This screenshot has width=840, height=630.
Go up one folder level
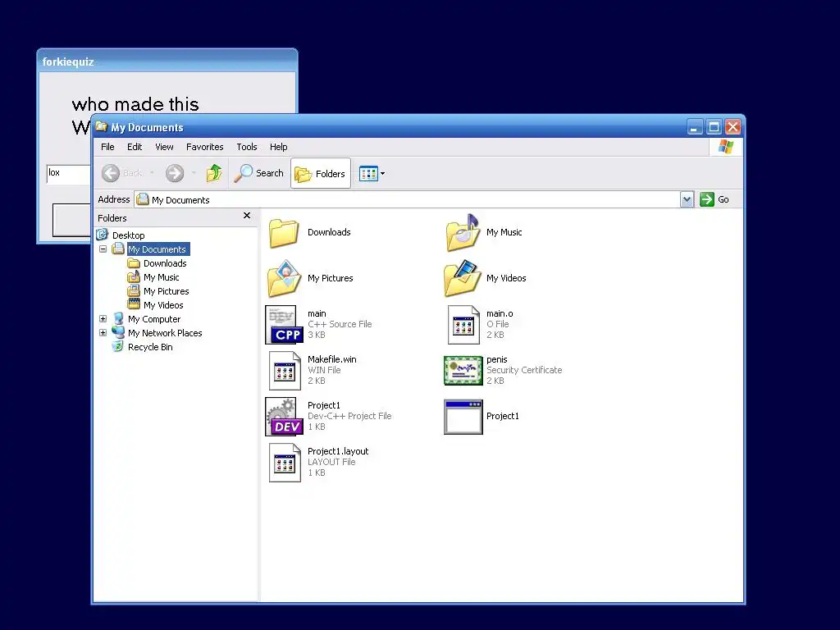214,173
